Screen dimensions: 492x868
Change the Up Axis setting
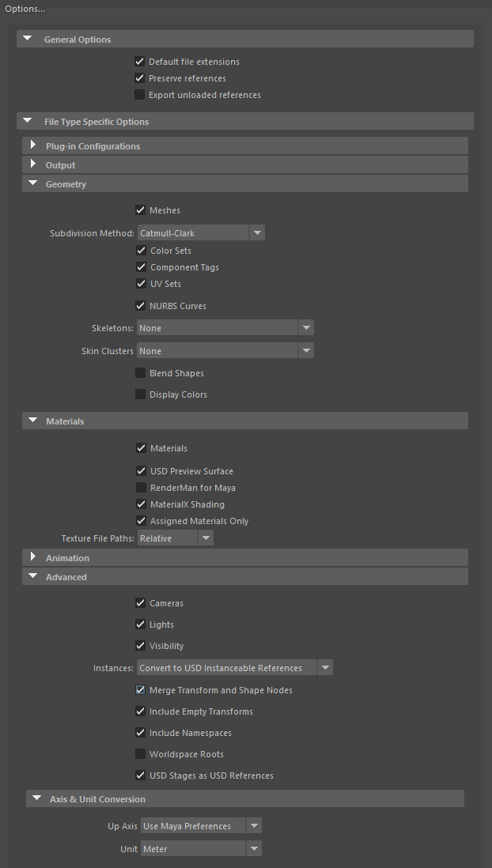[x=254, y=825]
